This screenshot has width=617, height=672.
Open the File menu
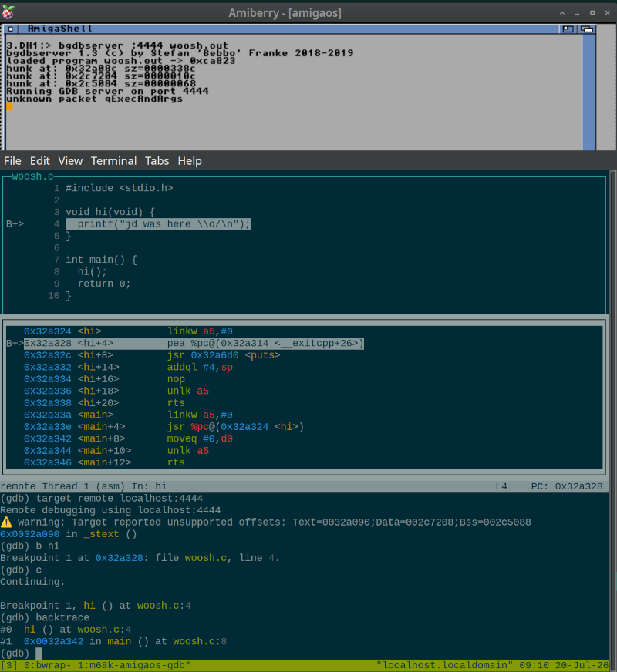12,161
